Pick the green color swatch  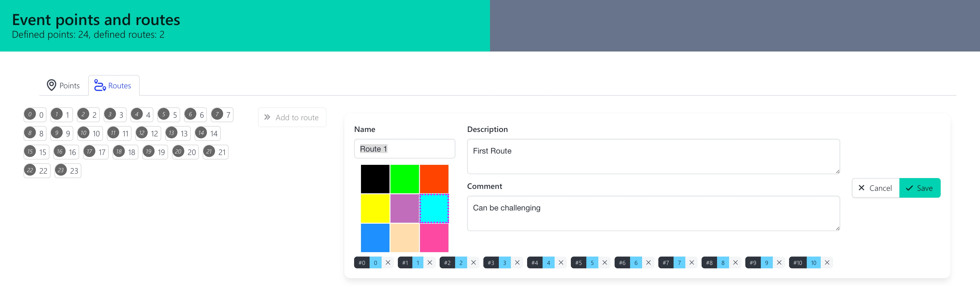coord(404,179)
